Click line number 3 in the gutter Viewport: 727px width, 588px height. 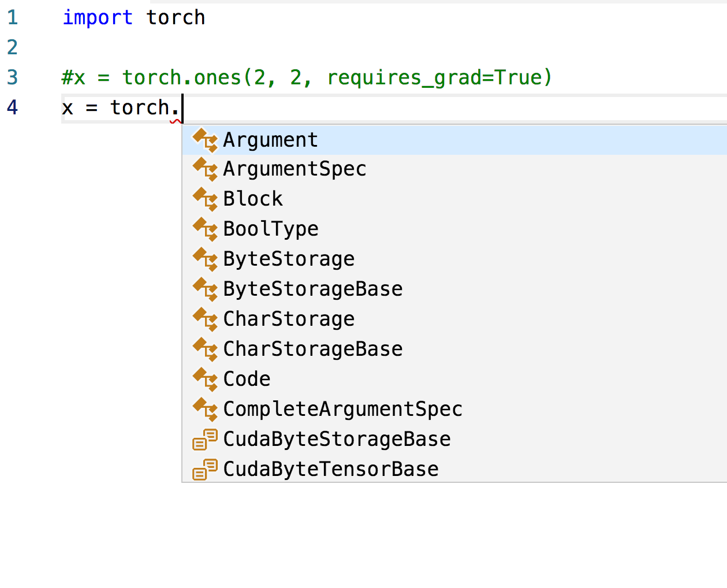(x=13, y=77)
